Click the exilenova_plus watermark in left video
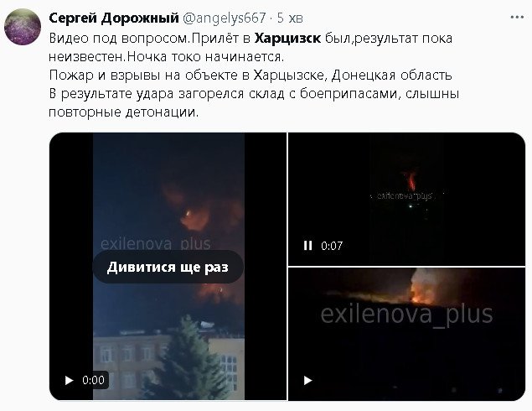532x411 pixels. click(156, 243)
